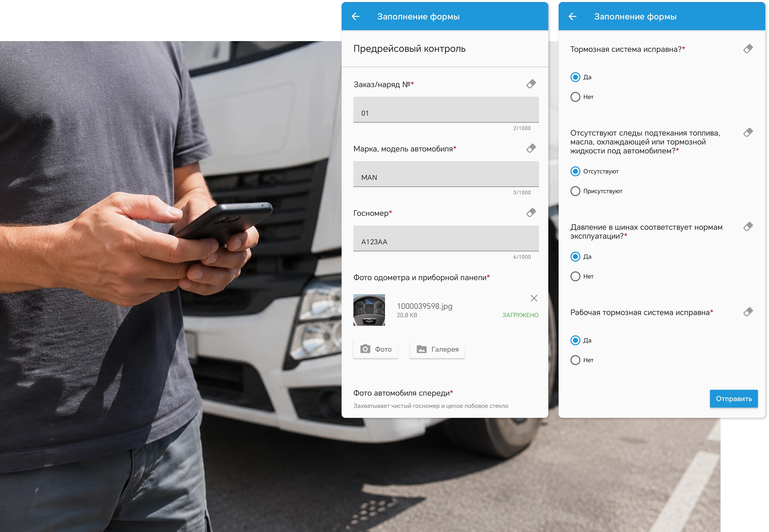Click the 6/1000 character counter

pyautogui.click(x=522, y=257)
